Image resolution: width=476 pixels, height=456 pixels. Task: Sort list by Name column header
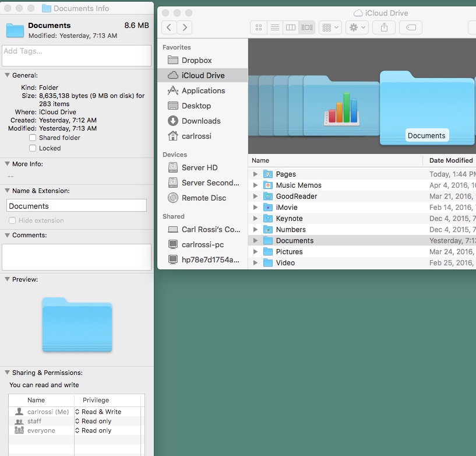(336, 160)
